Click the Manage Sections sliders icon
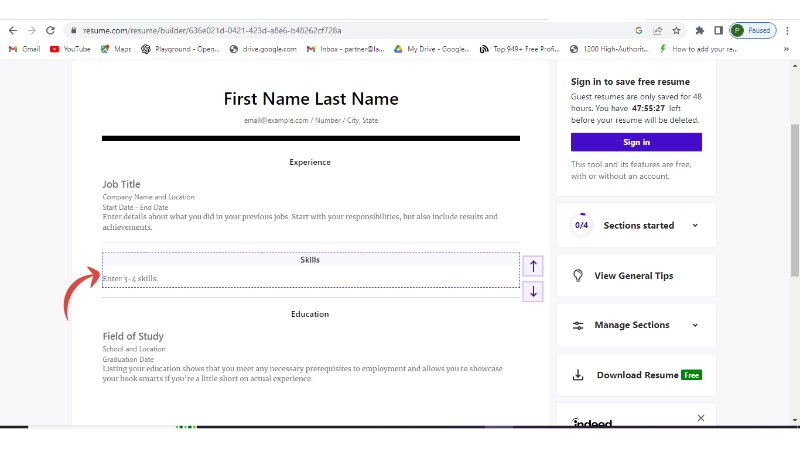Screen dimensions: 800x449 tap(578, 325)
